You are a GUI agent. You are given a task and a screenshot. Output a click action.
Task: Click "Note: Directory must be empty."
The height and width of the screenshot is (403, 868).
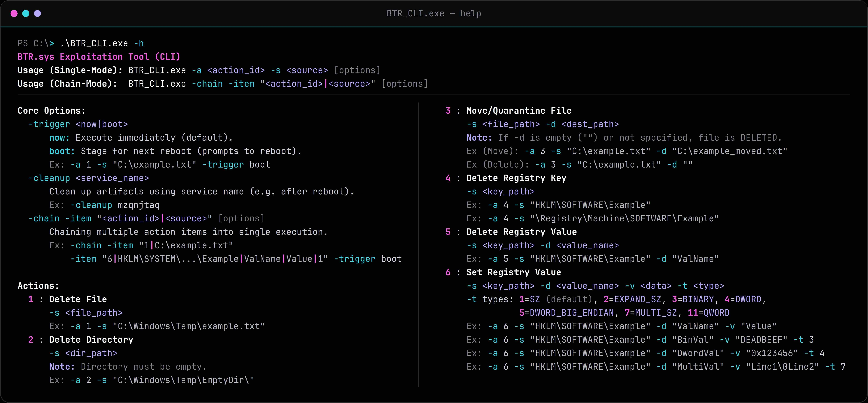click(x=128, y=367)
